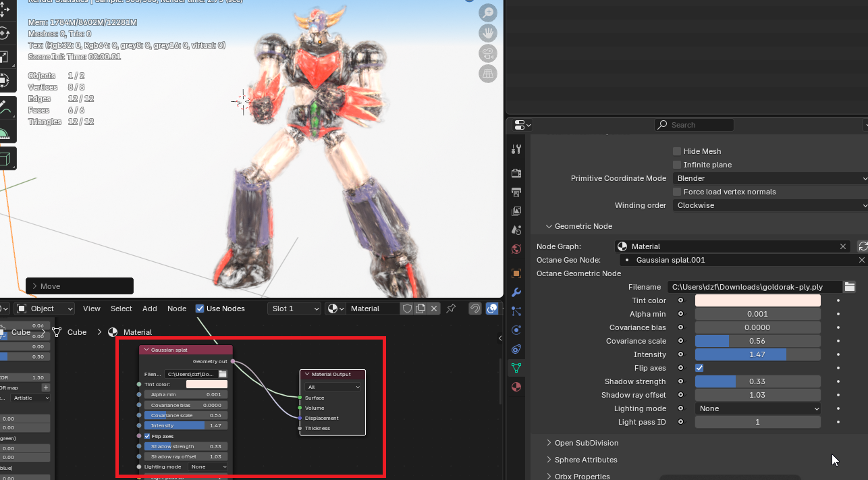Click the Covariance scale slider in properties

pyautogui.click(x=758, y=341)
